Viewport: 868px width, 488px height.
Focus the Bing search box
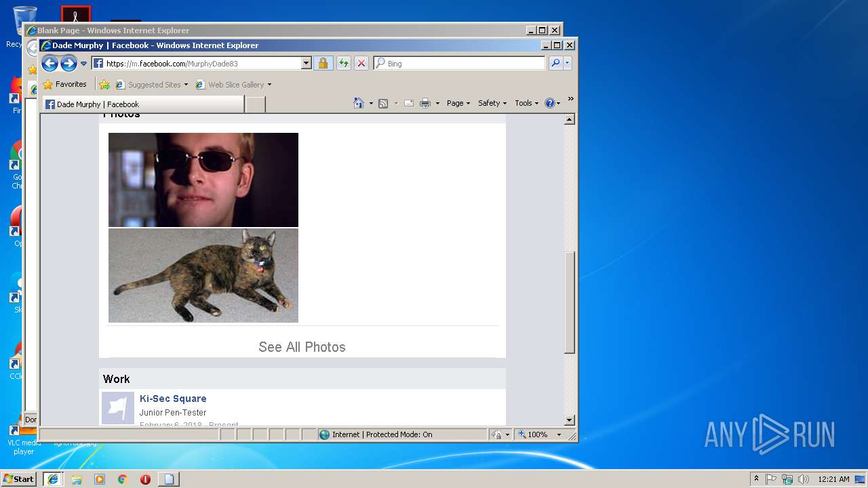tap(459, 64)
